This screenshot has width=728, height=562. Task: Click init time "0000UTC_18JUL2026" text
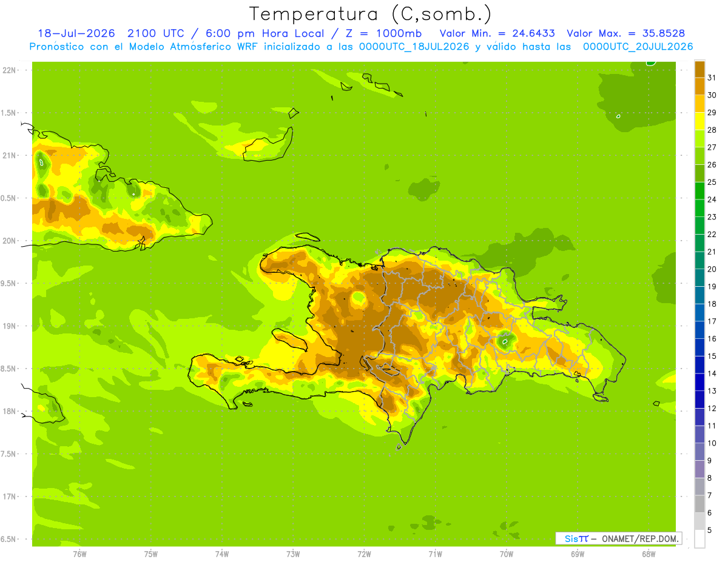point(414,47)
